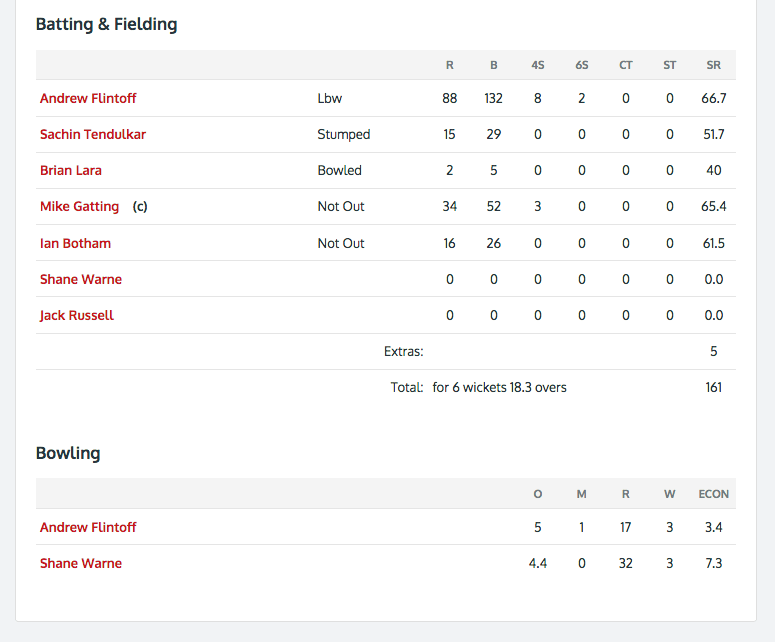775x642 pixels.
Task: Click the R column header in batting table
Action: (449, 65)
